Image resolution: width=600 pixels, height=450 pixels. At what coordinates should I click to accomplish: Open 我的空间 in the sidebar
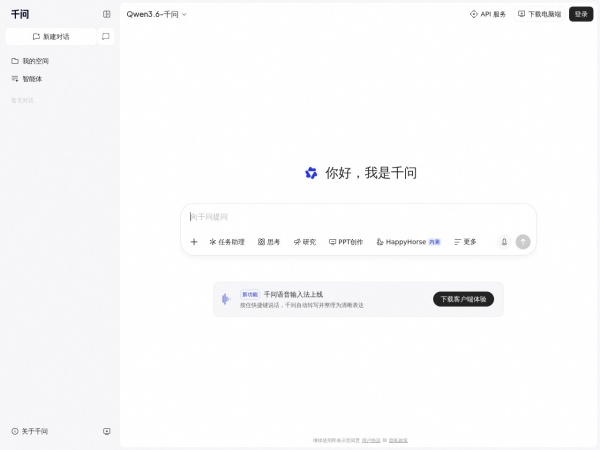pyautogui.click(x=30, y=61)
